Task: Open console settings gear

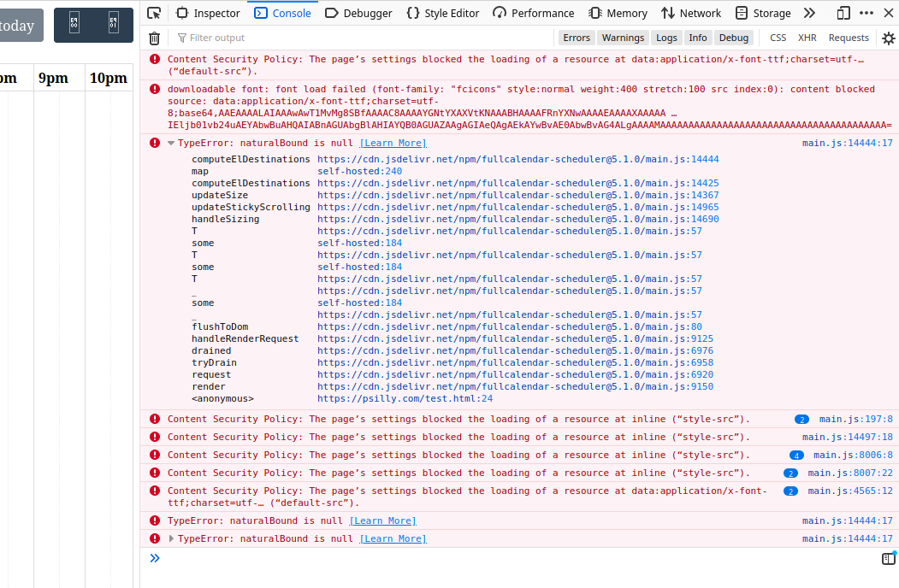Action: [x=889, y=38]
